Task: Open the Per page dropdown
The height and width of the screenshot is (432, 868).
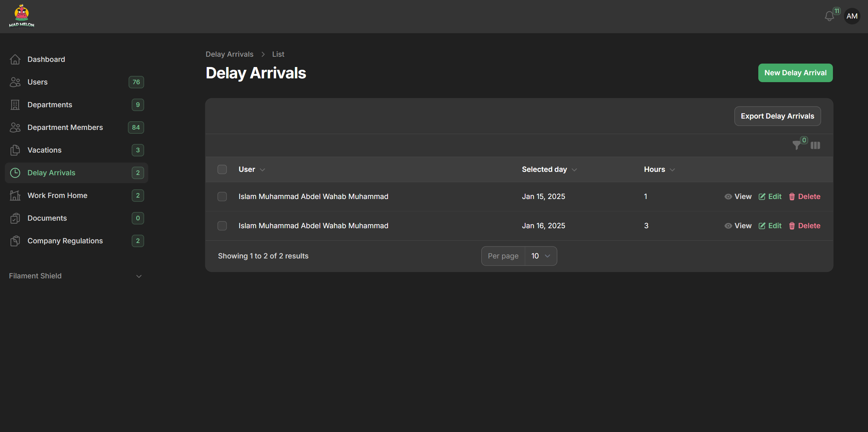Action: tap(541, 256)
